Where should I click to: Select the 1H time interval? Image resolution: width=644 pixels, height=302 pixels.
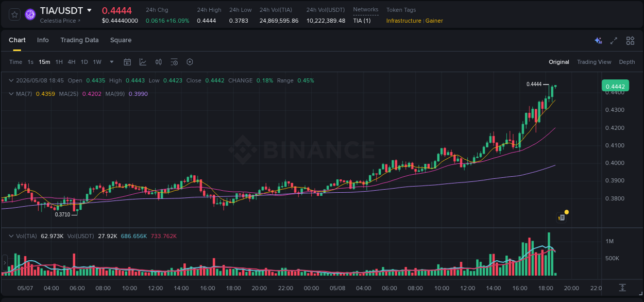59,62
